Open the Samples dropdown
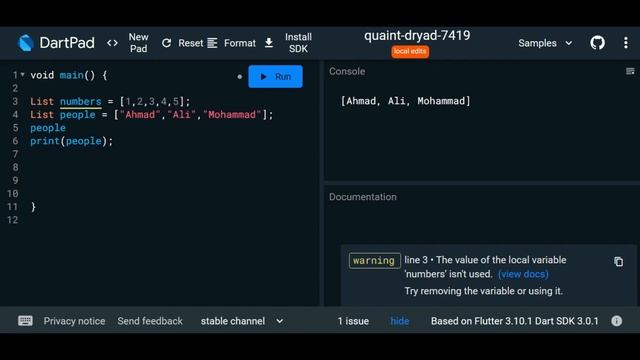 pyautogui.click(x=545, y=43)
